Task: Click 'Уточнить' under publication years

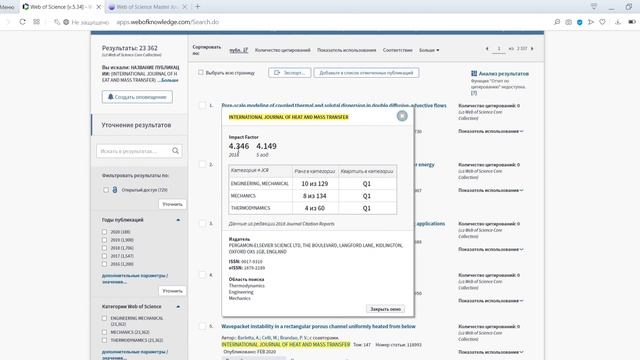Action: click(x=172, y=291)
